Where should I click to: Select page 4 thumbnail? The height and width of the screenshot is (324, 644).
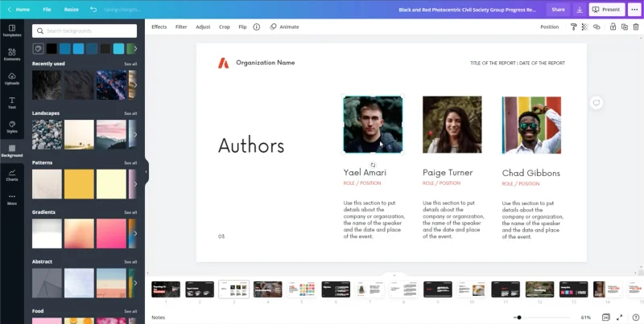(268, 289)
